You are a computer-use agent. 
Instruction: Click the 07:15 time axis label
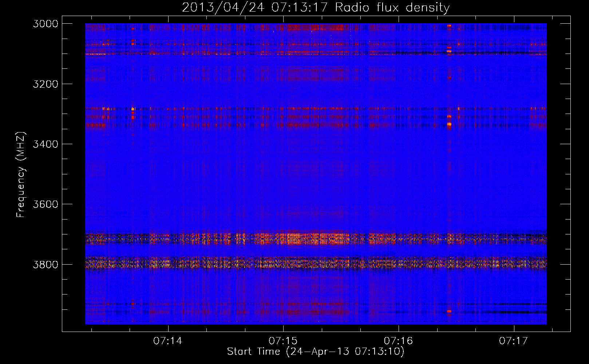283,341
